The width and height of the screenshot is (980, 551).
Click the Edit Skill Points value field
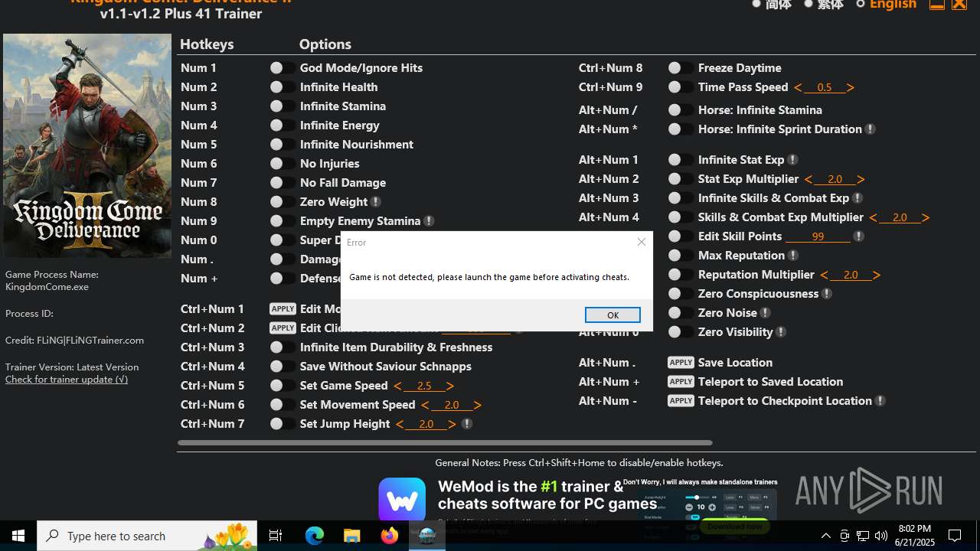click(818, 236)
